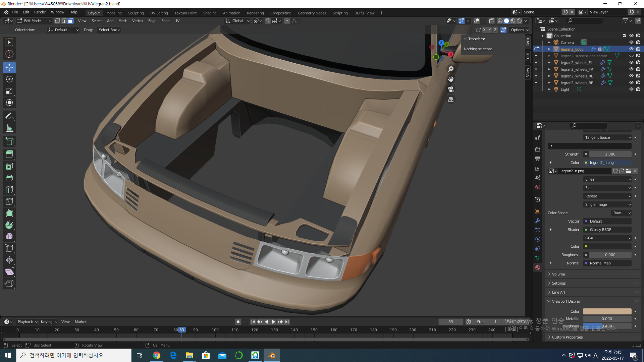Expand the Settings panel

559,283
